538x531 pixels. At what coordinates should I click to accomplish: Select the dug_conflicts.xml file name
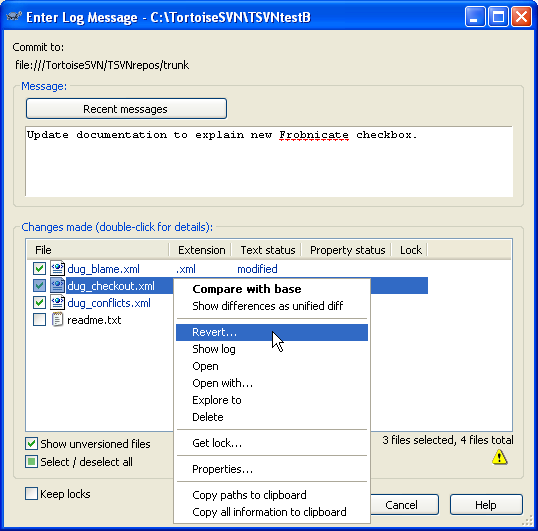point(109,303)
